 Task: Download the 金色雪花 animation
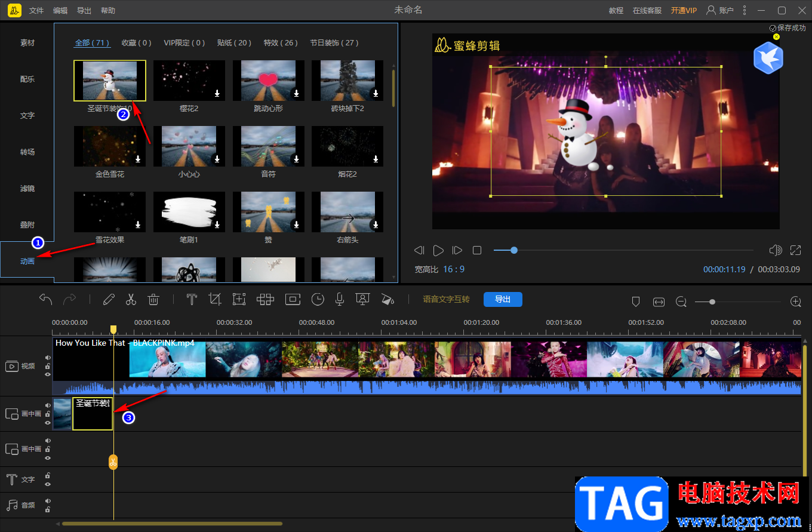pos(138,159)
